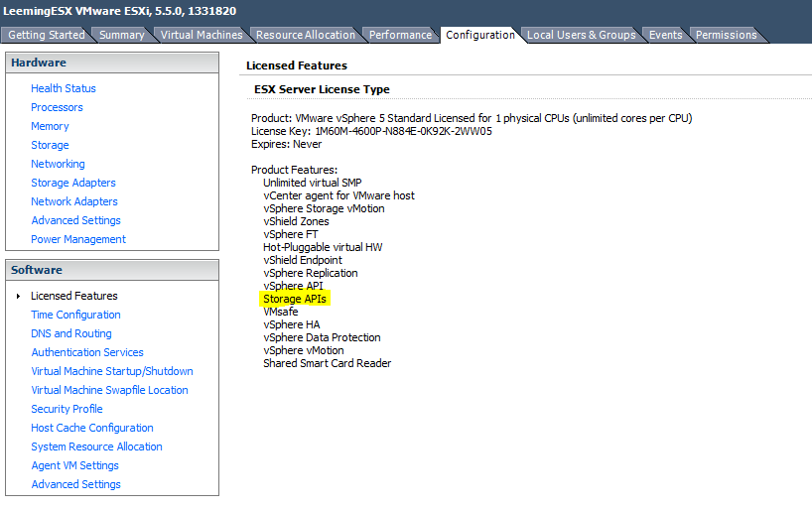Click the 'vSphere API' feature text

[x=293, y=286]
